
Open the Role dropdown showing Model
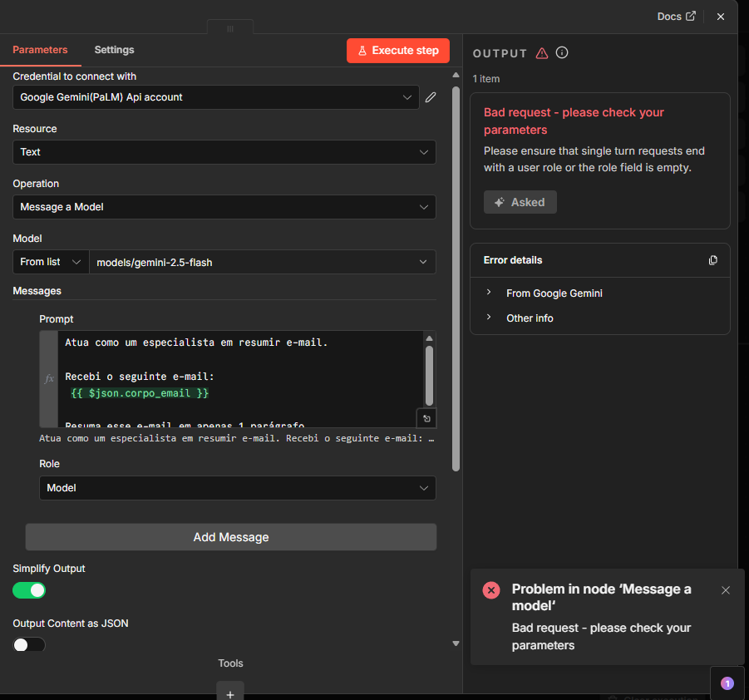pyautogui.click(x=237, y=488)
